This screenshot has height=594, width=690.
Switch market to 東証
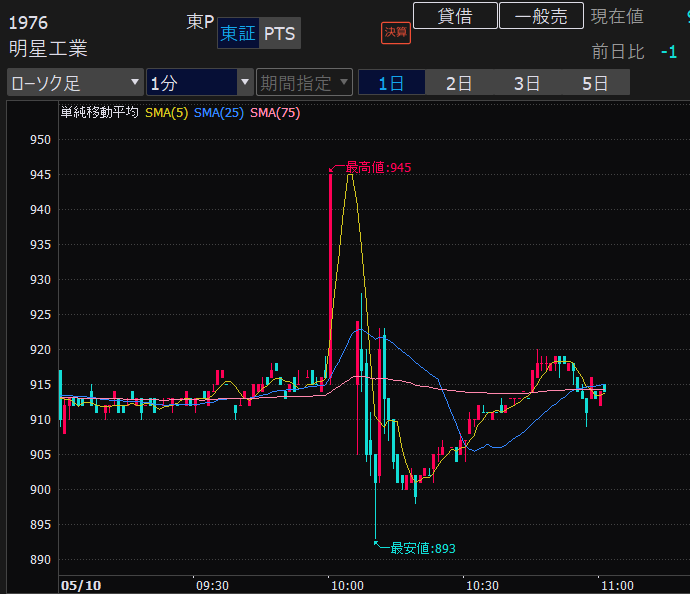click(x=238, y=33)
